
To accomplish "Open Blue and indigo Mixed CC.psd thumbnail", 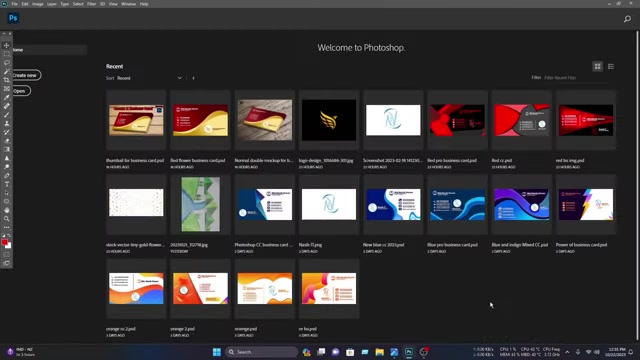I will (x=522, y=204).
